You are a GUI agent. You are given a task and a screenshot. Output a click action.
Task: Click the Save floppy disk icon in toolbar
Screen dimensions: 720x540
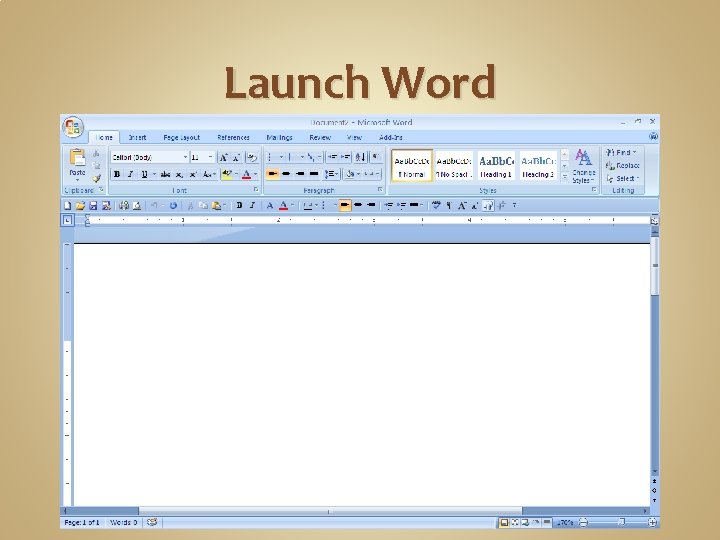(x=93, y=206)
